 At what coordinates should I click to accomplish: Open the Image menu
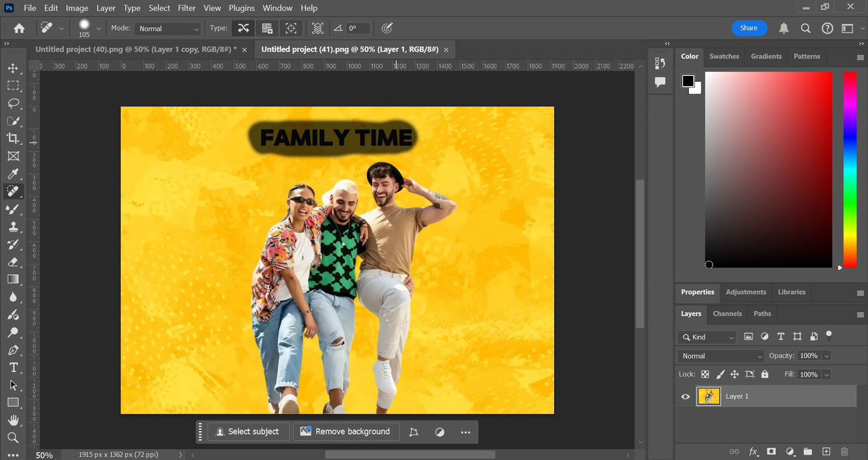pos(77,8)
